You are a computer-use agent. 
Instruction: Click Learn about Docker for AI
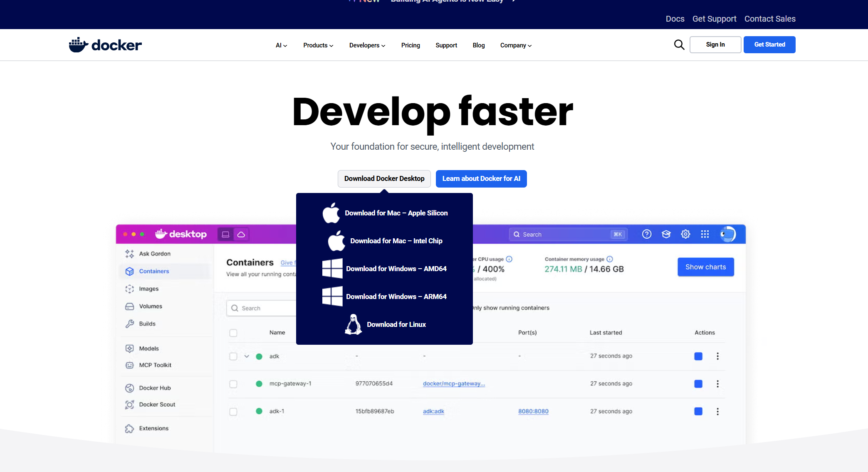pyautogui.click(x=481, y=178)
